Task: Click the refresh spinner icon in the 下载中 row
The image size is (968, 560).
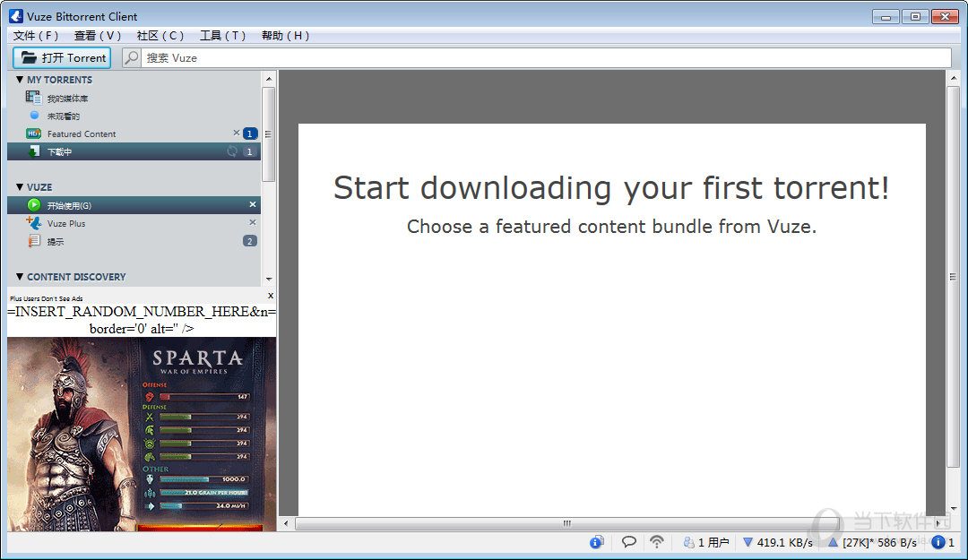Action: pos(232,151)
